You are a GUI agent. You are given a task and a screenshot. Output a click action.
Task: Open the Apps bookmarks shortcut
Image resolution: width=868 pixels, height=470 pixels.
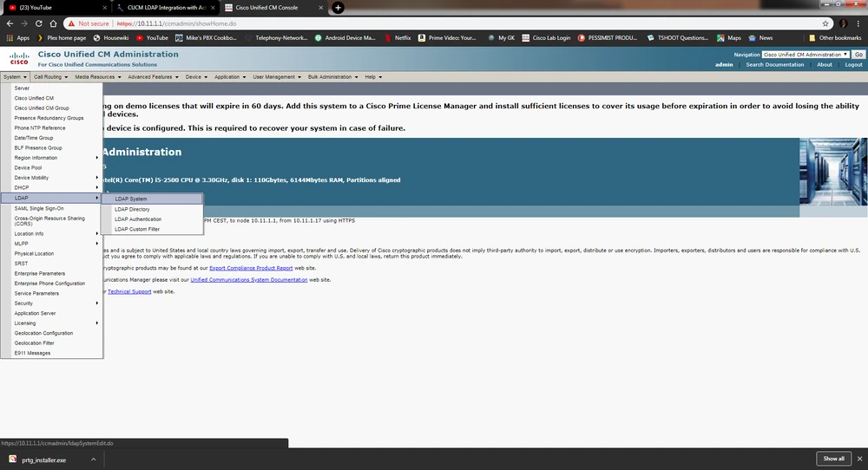tap(18, 38)
